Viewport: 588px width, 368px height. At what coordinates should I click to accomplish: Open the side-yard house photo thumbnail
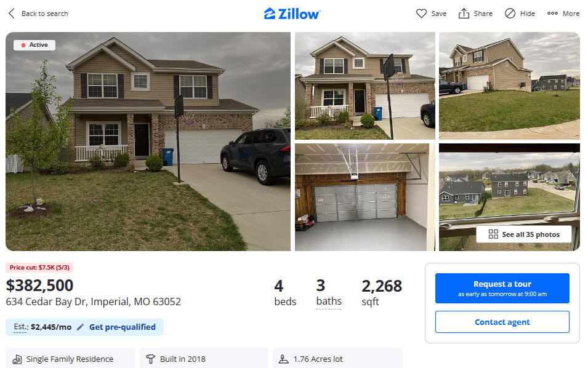(509, 86)
